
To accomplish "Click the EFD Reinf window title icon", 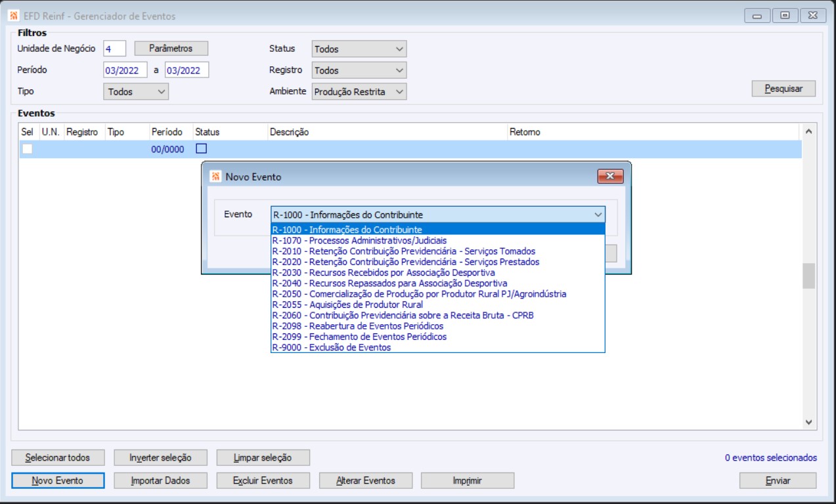I will (x=14, y=16).
